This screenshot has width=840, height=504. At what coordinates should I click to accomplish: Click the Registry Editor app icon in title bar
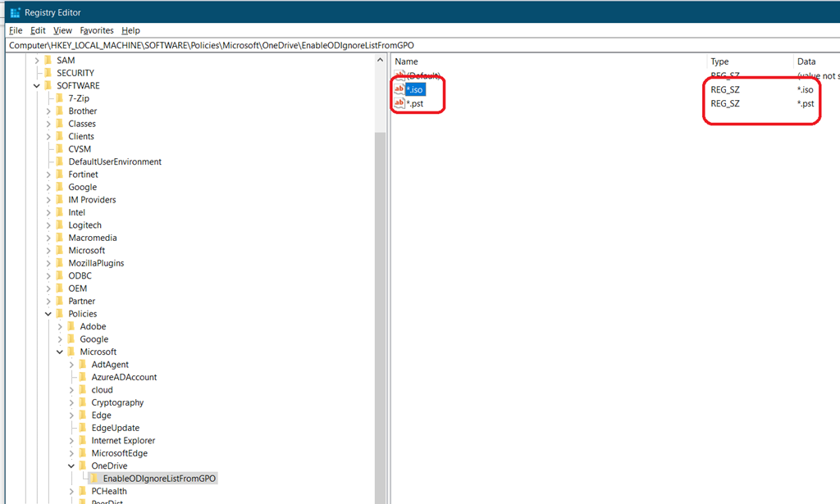(15, 12)
